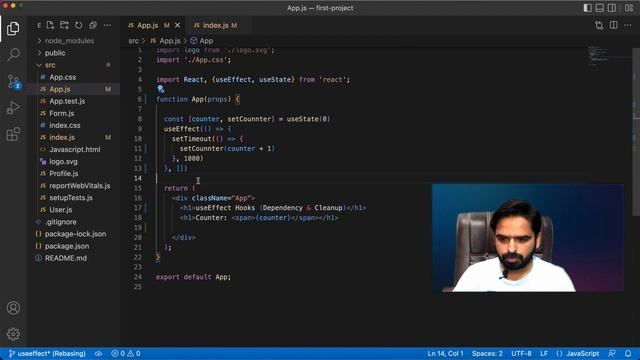Open Profile.js in the file tree
The image size is (640, 360).
(64, 173)
